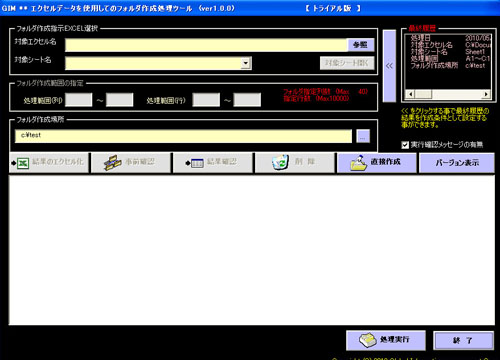Click the 対象シート確認 button
This screenshot has width=500, height=360.
click(x=347, y=63)
